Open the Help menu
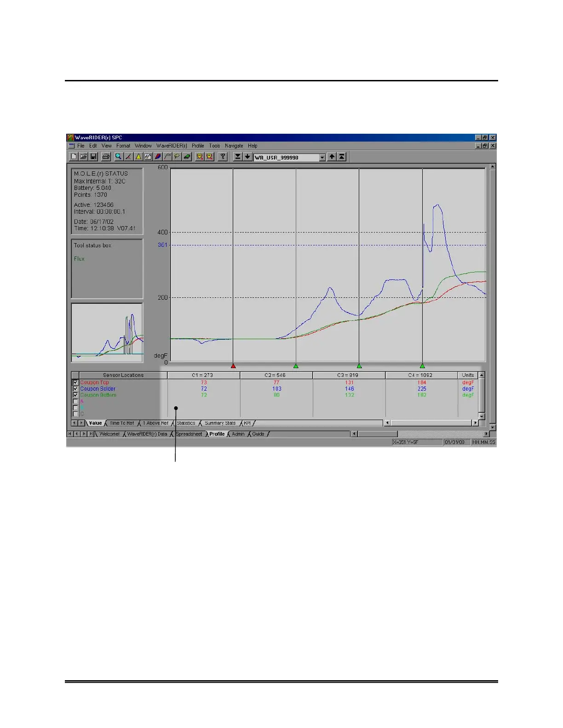The image size is (563, 728). tap(253, 146)
